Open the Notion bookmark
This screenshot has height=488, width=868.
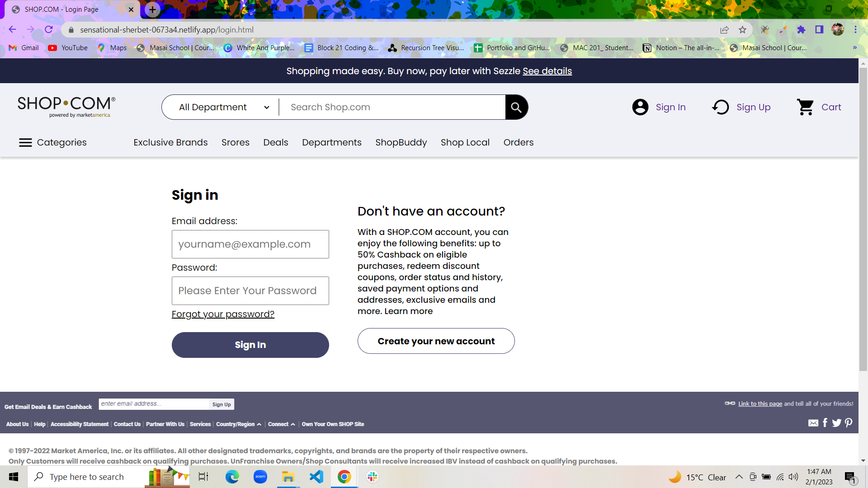(x=681, y=47)
